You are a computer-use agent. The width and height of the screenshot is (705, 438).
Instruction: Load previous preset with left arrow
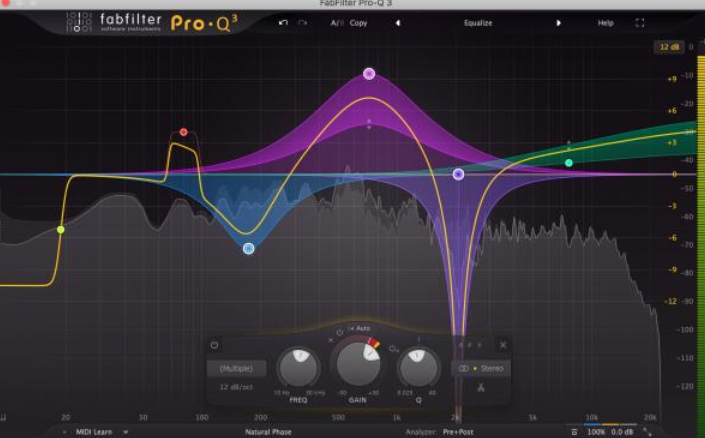[398, 23]
